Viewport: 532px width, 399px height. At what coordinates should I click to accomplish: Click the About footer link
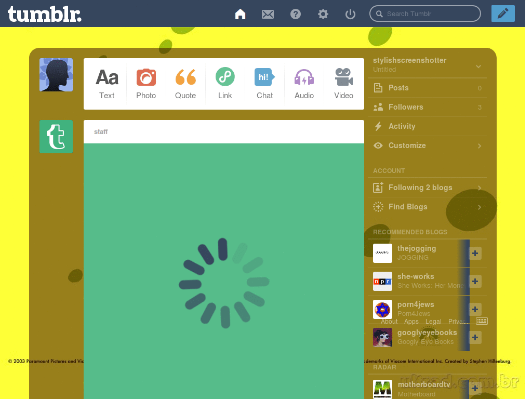point(389,321)
